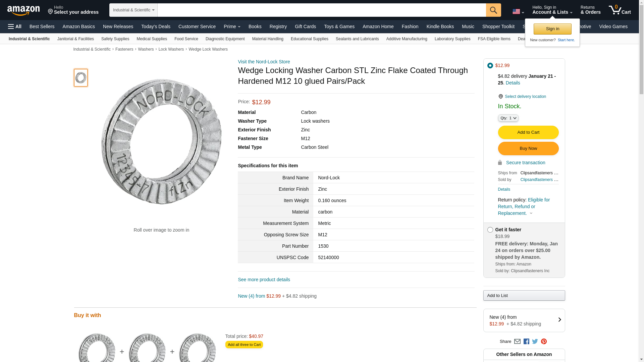Open Today's Deals in navigation bar

(156, 26)
